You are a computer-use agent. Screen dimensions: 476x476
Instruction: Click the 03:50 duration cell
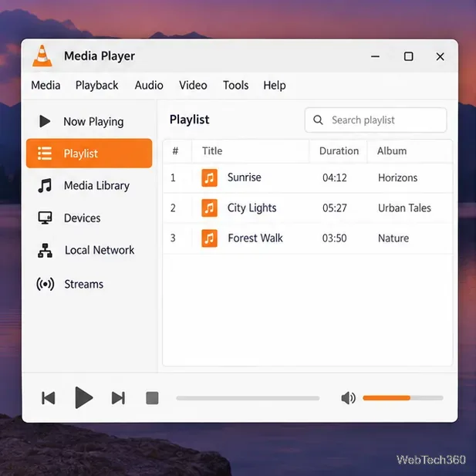coord(334,238)
